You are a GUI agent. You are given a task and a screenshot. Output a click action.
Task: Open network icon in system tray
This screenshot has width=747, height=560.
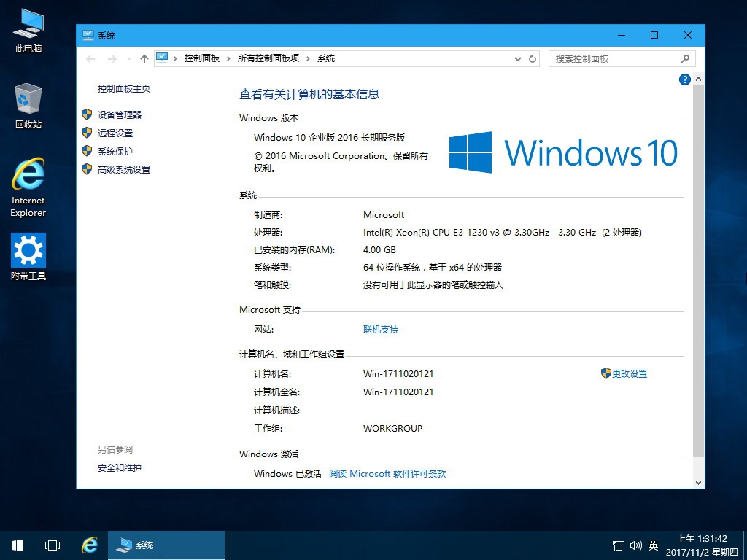coord(619,545)
